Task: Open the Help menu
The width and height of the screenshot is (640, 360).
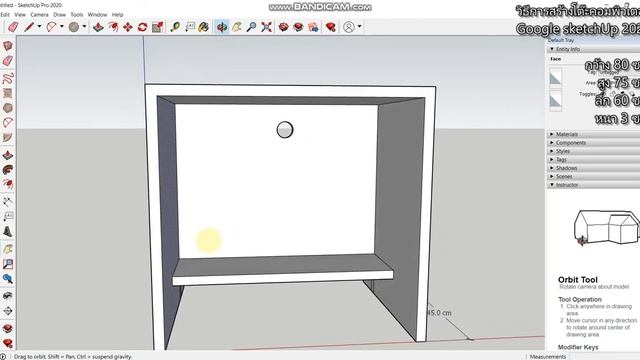Action: click(x=118, y=14)
